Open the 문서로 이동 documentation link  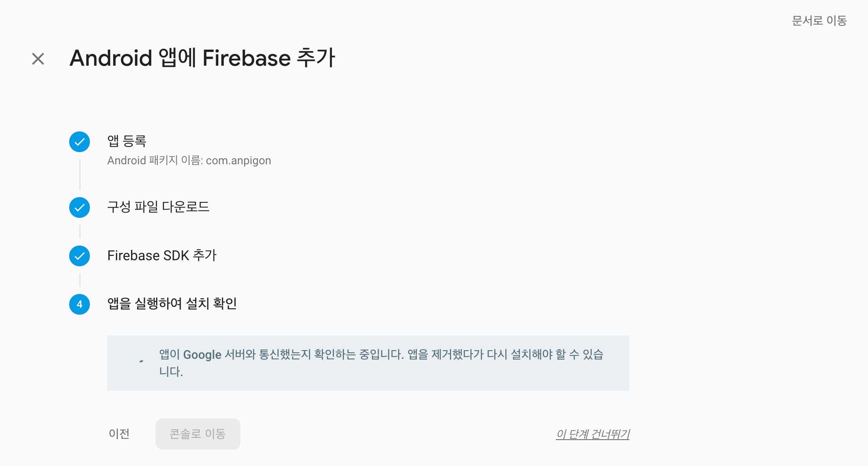(x=819, y=20)
